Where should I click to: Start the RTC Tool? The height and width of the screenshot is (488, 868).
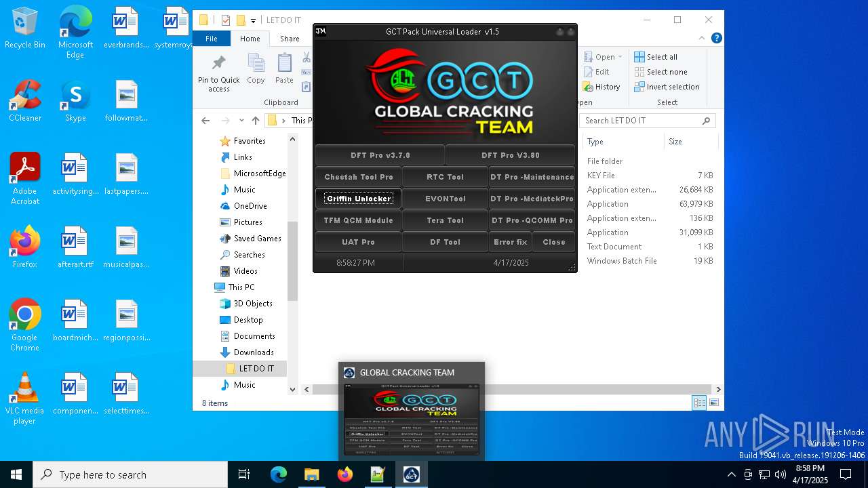click(x=445, y=177)
